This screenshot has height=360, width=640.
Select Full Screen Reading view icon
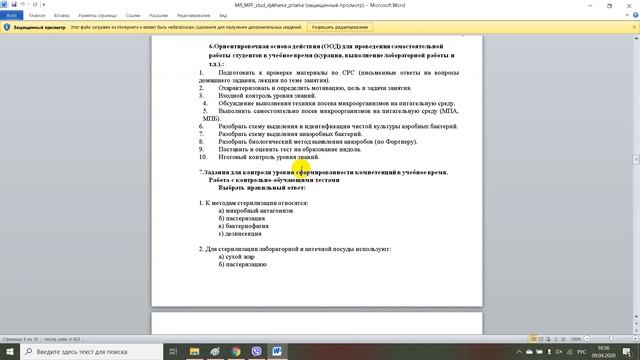pyautogui.click(x=541, y=339)
